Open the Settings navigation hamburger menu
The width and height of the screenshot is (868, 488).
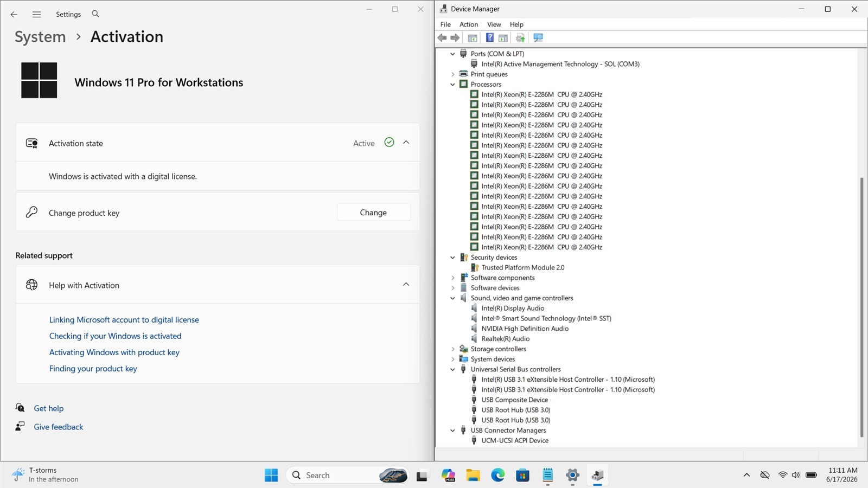pos(36,15)
